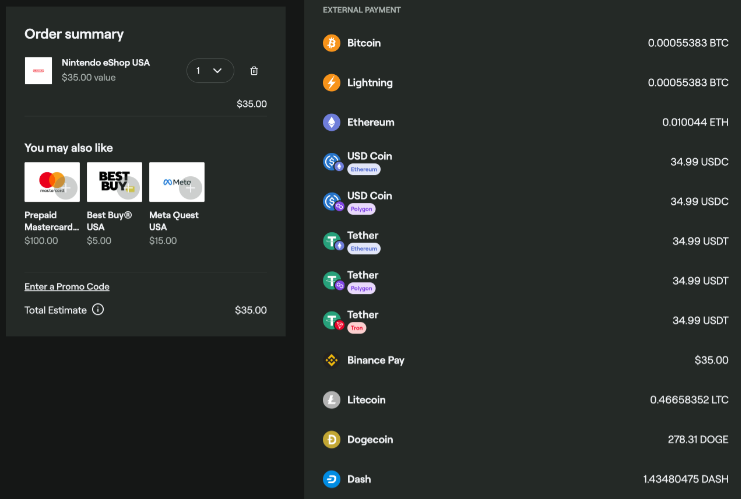741x499 pixels.
Task: Click the 0.46658352 LTC amount
Action: pyautogui.click(x=689, y=400)
